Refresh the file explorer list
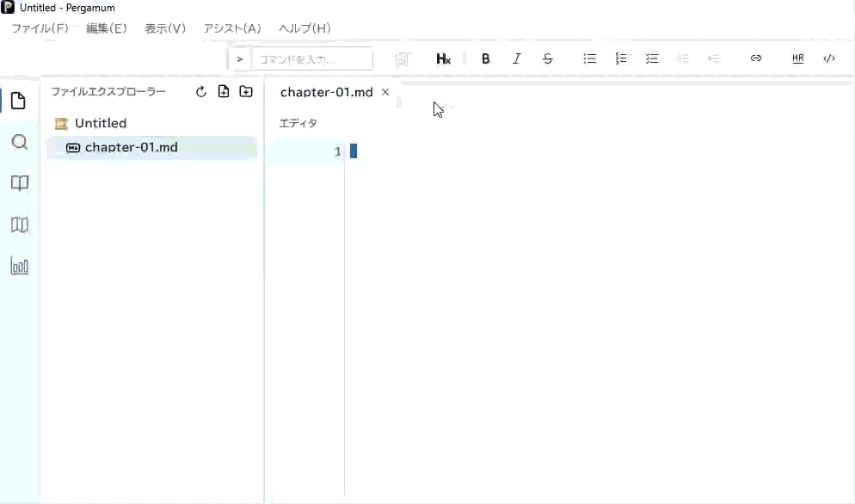855x504 pixels. click(201, 92)
